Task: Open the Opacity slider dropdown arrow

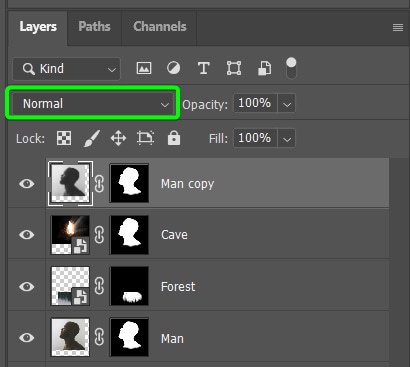Action: click(x=287, y=104)
